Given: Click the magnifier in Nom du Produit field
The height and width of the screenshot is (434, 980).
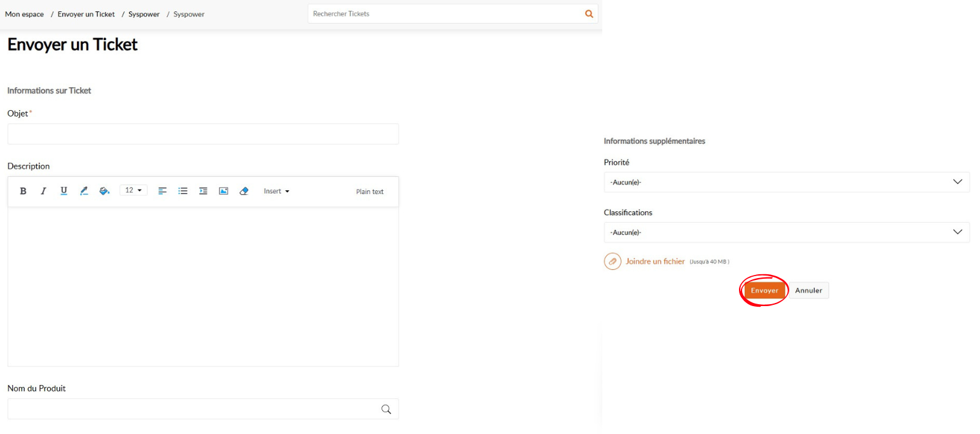Looking at the screenshot, I should 386,409.
